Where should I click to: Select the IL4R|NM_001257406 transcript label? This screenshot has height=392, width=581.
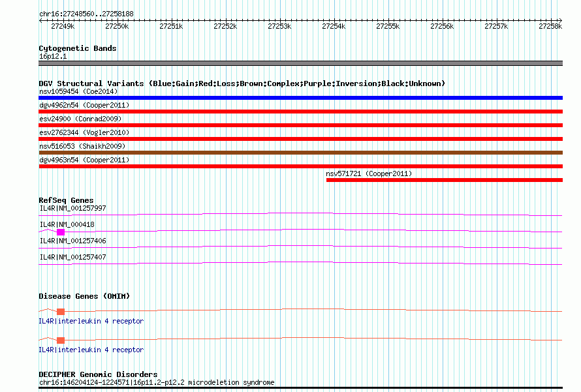(x=72, y=241)
